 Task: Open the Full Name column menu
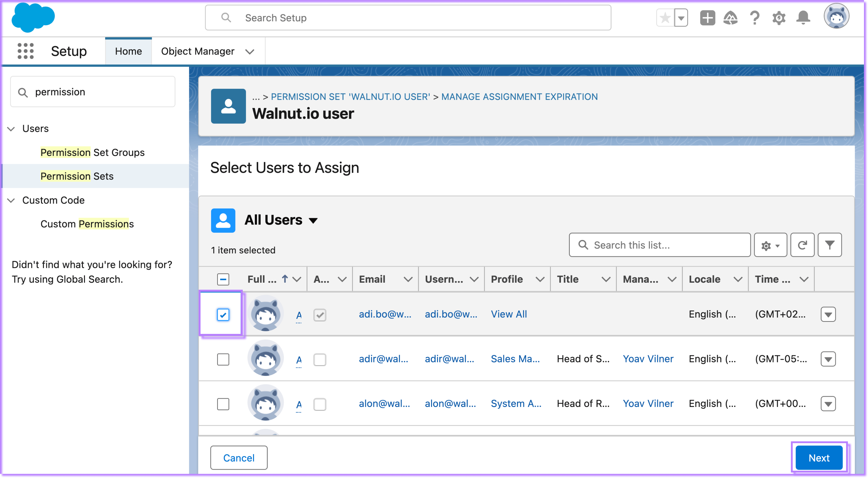tap(297, 279)
